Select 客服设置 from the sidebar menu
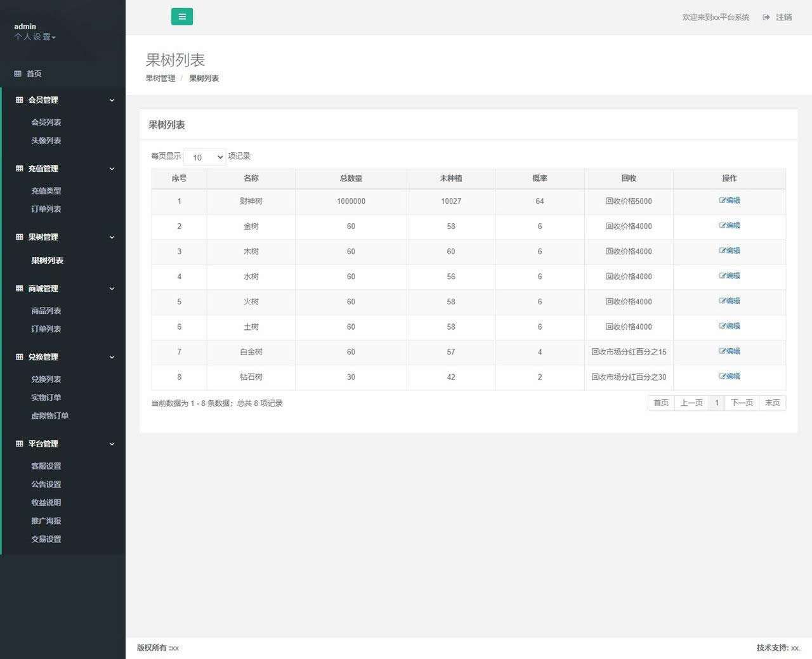The image size is (812, 659). click(x=46, y=466)
